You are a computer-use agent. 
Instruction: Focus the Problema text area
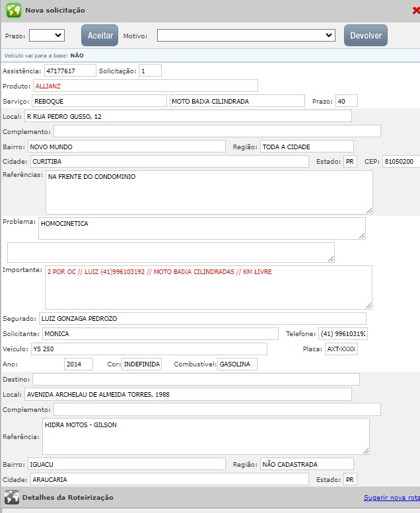201,228
